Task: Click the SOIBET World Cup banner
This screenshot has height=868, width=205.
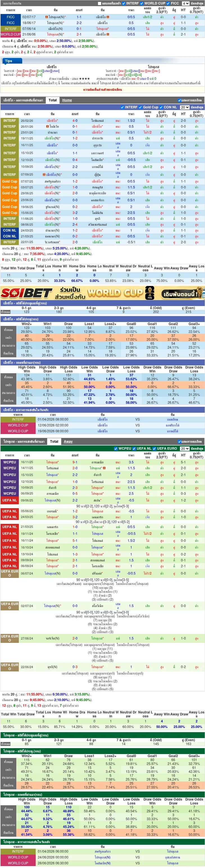Action: click(x=102, y=293)
